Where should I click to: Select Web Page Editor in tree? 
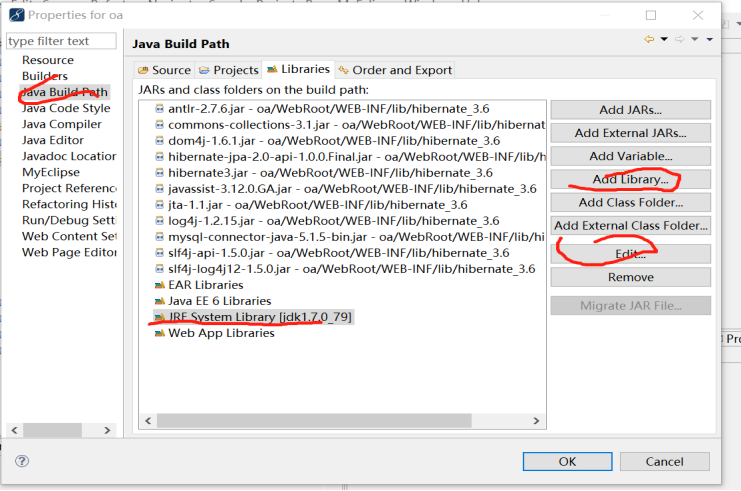[x=69, y=253]
